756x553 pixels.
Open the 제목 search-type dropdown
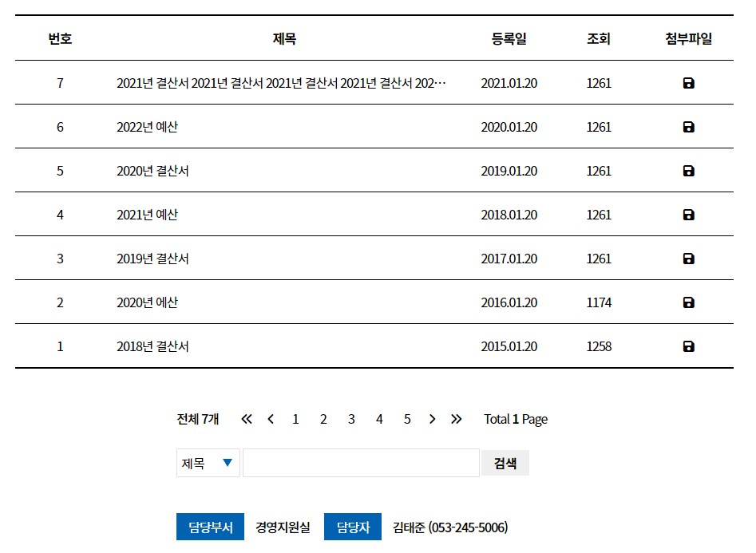pyautogui.click(x=208, y=463)
